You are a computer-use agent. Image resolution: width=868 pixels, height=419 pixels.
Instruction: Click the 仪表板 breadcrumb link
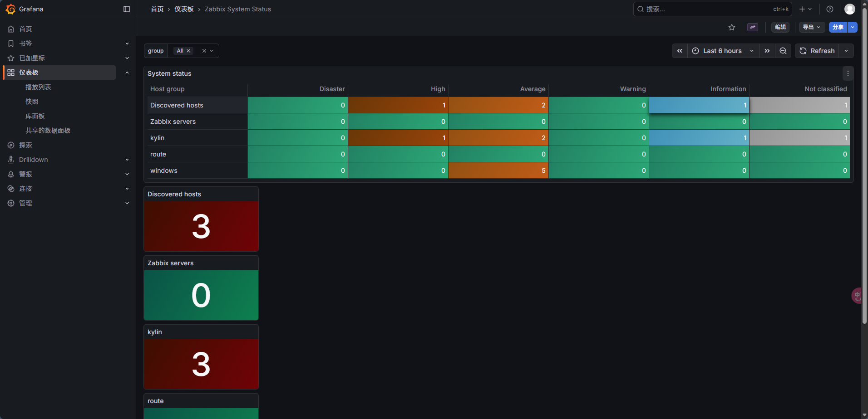pyautogui.click(x=184, y=9)
